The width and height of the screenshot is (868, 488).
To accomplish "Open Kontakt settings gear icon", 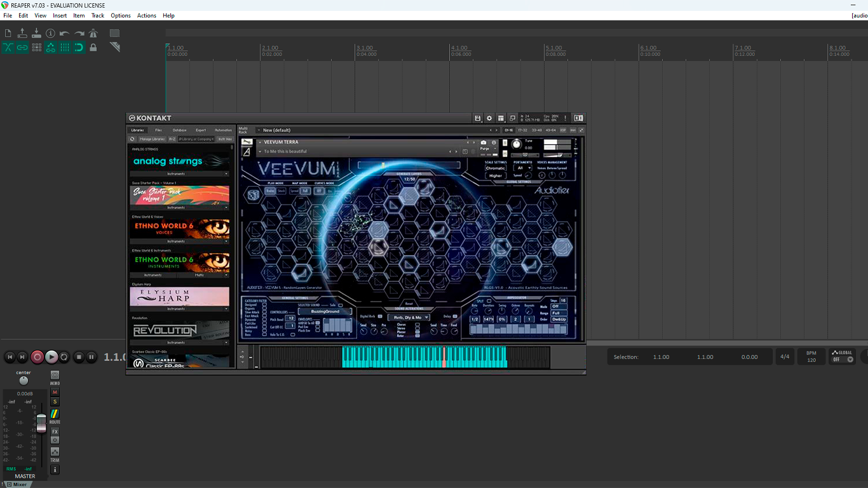I will pos(489,118).
